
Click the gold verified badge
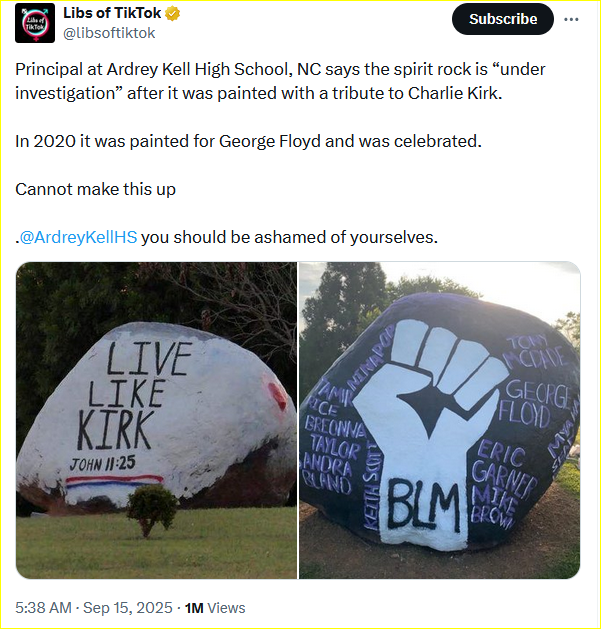(173, 14)
